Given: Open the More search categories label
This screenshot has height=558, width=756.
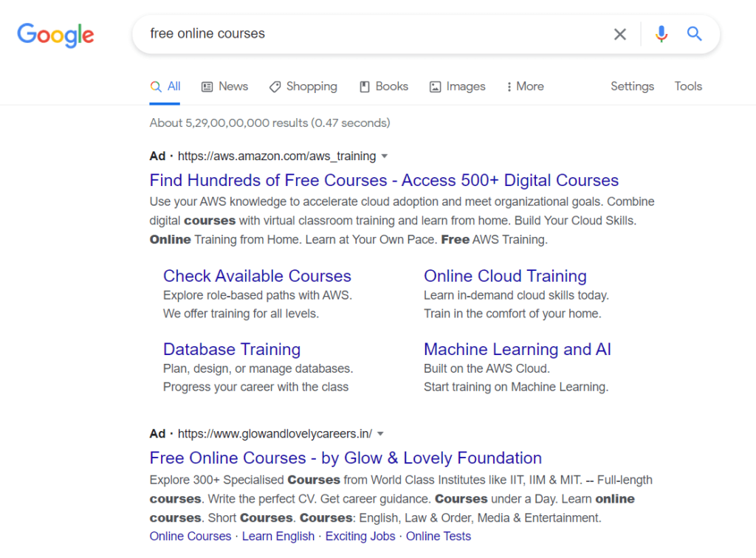Looking at the screenshot, I should click(x=530, y=86).
